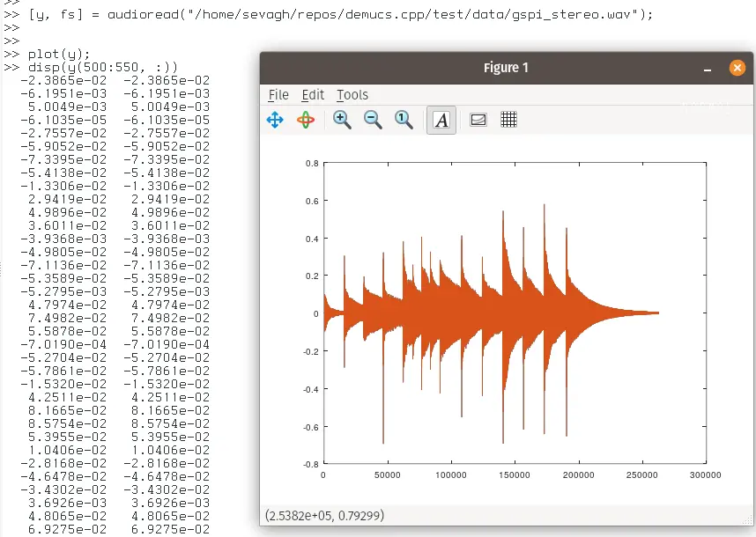Activate the zoom-out magnifier tool
756x537 pixels.
[373, 119]
